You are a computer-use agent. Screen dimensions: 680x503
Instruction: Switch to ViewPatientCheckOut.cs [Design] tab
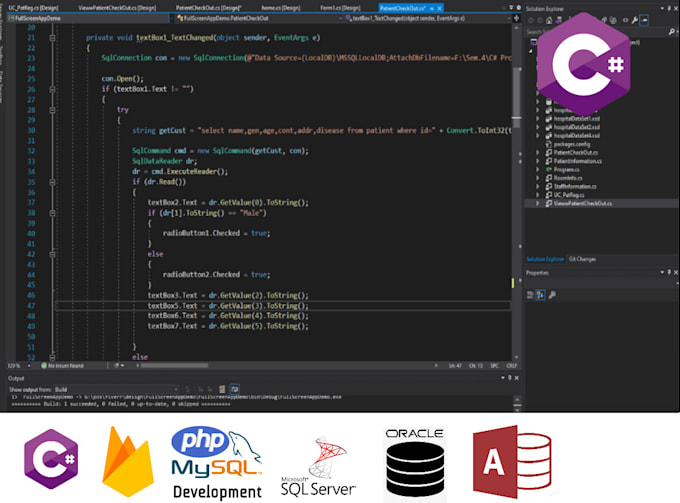pyautogui.click(x=117, y=8)
